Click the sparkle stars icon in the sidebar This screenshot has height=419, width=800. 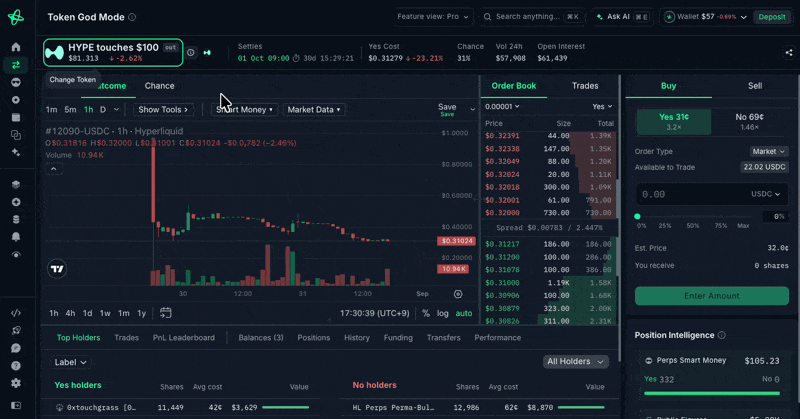tap(16, 152)
